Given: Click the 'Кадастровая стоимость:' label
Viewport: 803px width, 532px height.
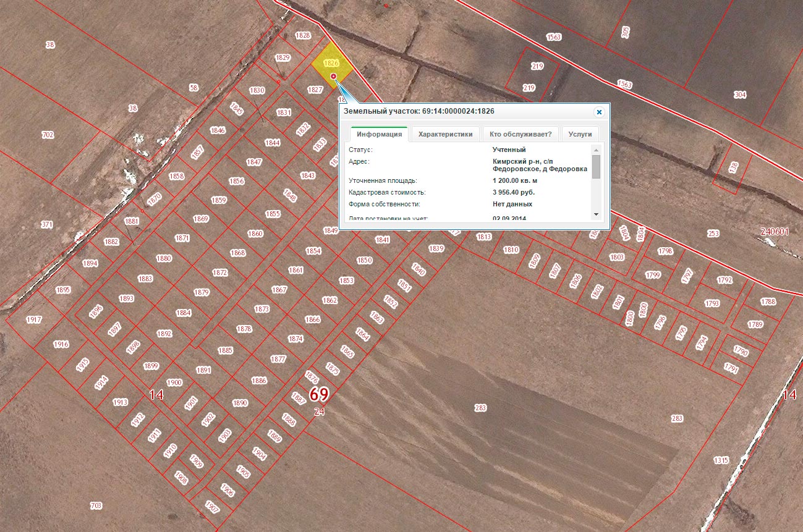Looking at the screenshot, I should pyautogui.click(x=385, y=192).
